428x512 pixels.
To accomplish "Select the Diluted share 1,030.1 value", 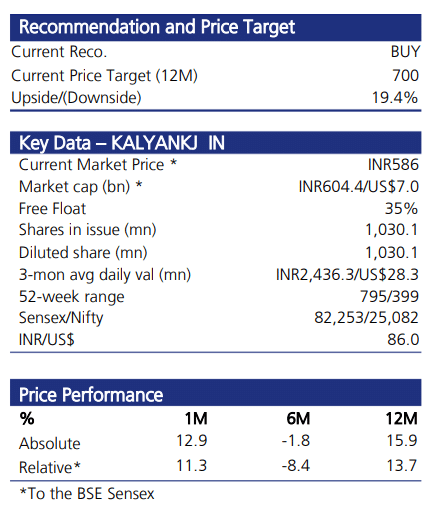I will click(x=392, y=253).
